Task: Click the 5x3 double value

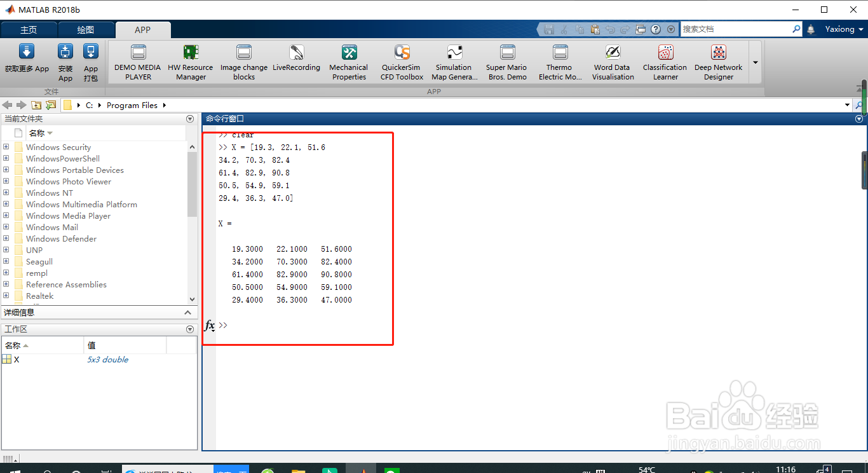Action: 107,359
